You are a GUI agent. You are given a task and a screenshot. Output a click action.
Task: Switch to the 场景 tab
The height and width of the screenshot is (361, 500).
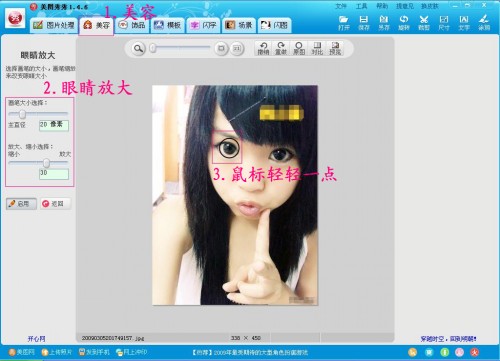pyautogui.click(x=239, y=25)
